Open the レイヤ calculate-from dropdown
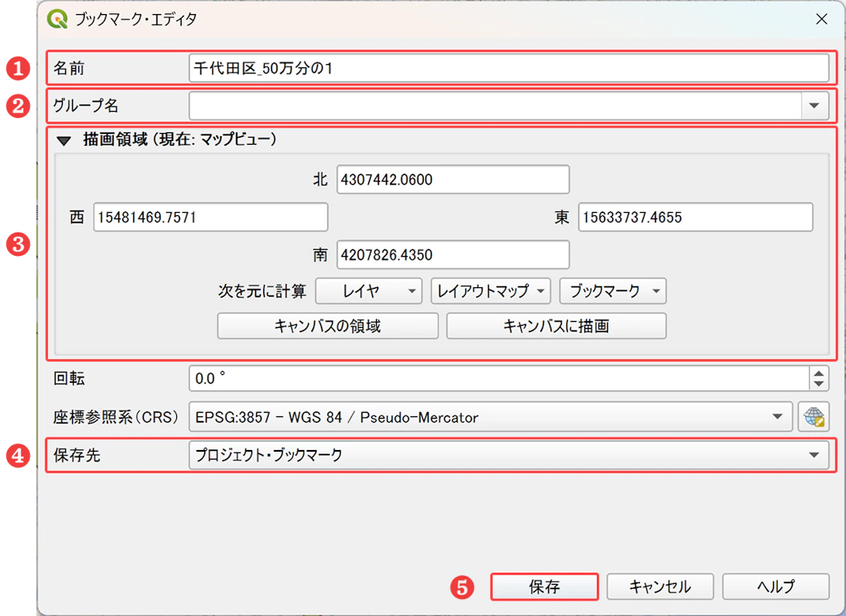The image size is (846, 616). click(368, 291)
